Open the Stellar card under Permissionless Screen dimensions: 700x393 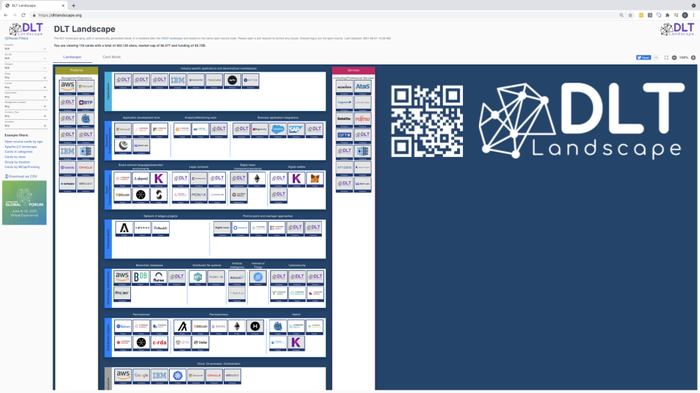pyautogui.click(x=200, y=343)
